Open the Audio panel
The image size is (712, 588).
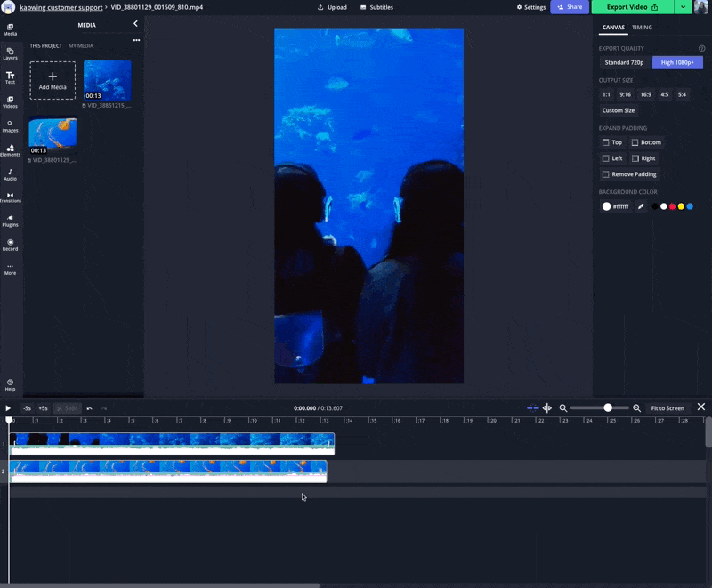(x=10, y=173)
